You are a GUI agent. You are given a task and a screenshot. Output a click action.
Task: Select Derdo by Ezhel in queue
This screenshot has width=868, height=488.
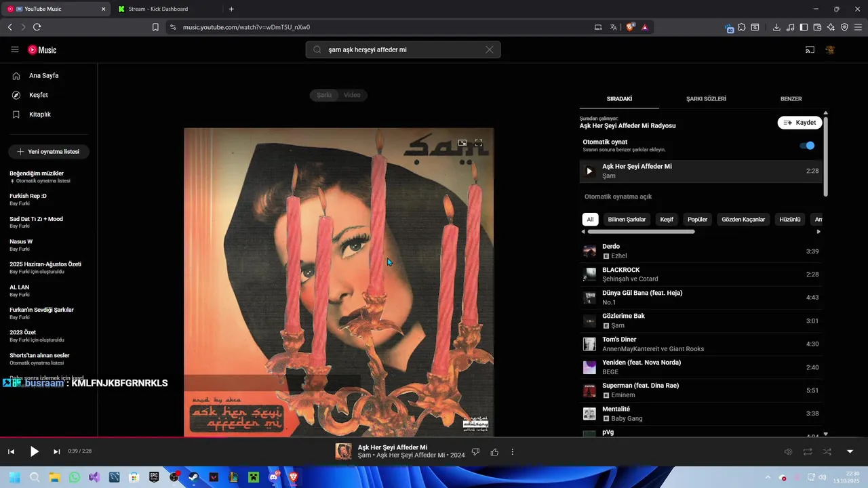tap(701, 251)
